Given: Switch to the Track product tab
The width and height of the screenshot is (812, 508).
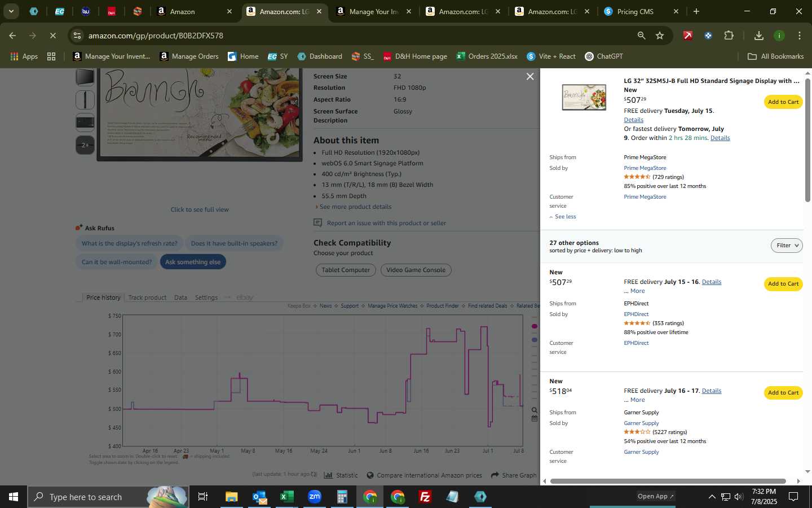Looking at the screenshot, I should [x=147, y=297].
